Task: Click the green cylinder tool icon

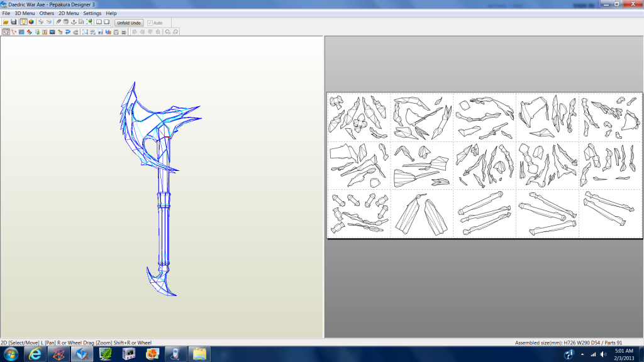Action: [37, 32]
